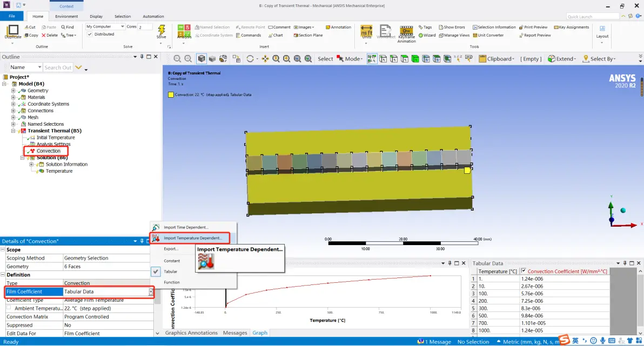644x346 pixels.
Task: Open the Messages tab
Action: pos(235,333)
